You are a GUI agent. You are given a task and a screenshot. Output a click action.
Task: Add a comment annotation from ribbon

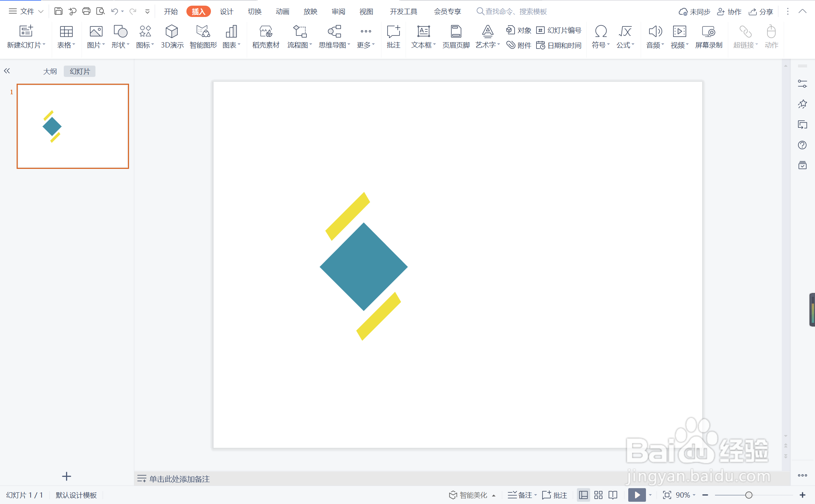(x=393, y=37)
